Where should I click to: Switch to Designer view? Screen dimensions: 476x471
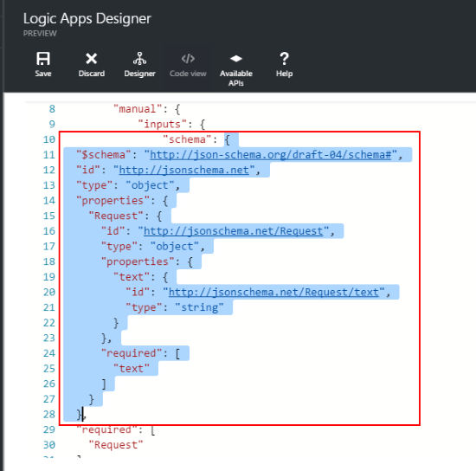coord(139,64)
